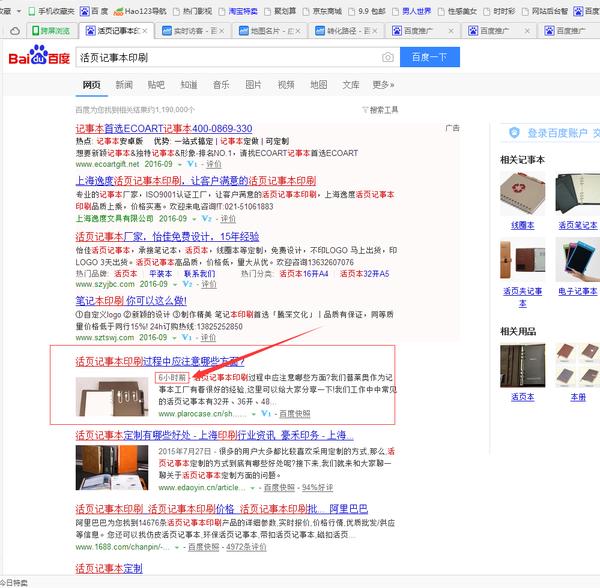600x588 pixels.
Task: Switch to the 知道 search tab
Action: (189, 85)
